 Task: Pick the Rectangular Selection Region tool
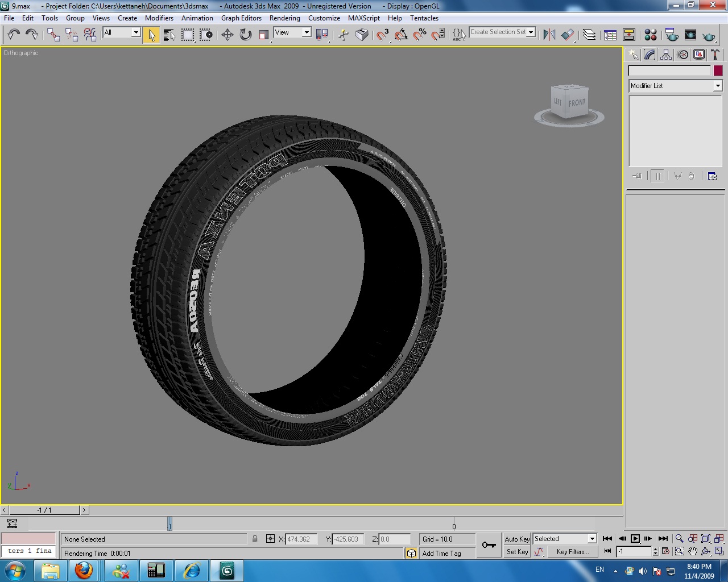188,35
